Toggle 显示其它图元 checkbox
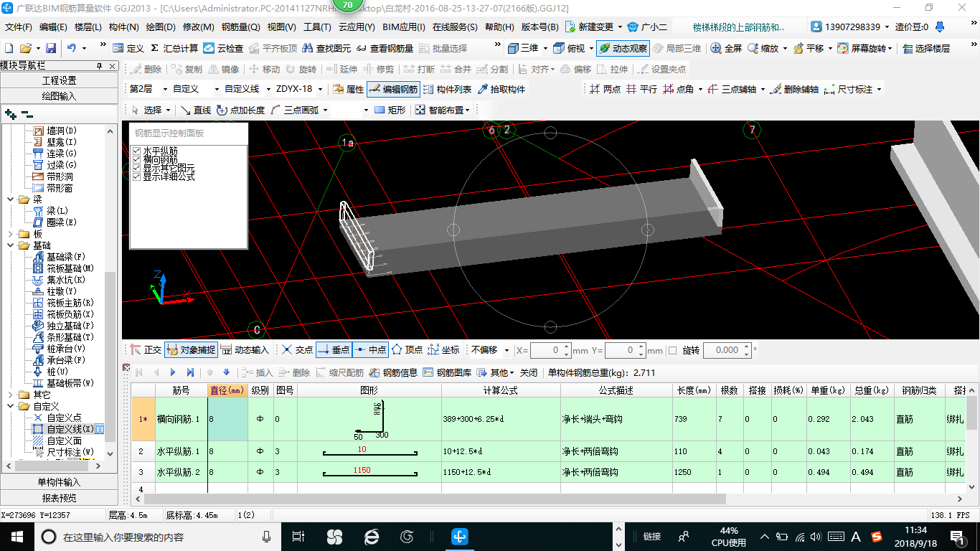This screenshot has height=551, width=980. [x=137, y=168]
